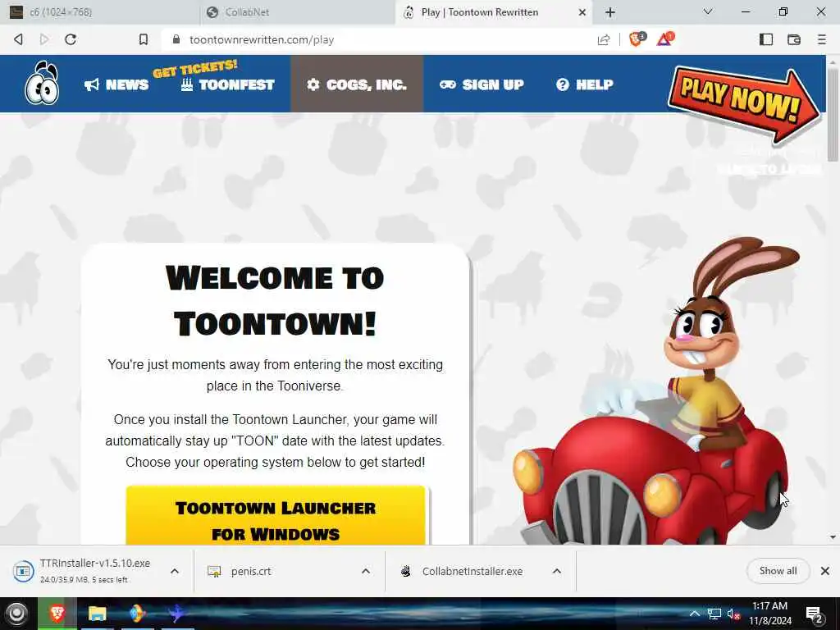Open the Brave Wallet icon
The image size is (840, 630).
coord(794,39)
